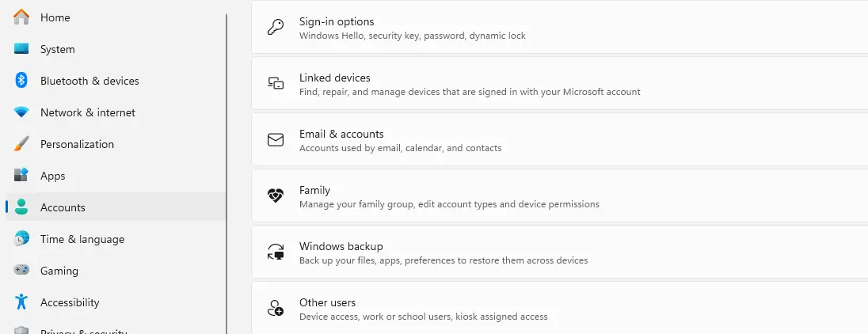The image size is (868, 334).
Task: Click the Network wifi icon
Action: 21,112
